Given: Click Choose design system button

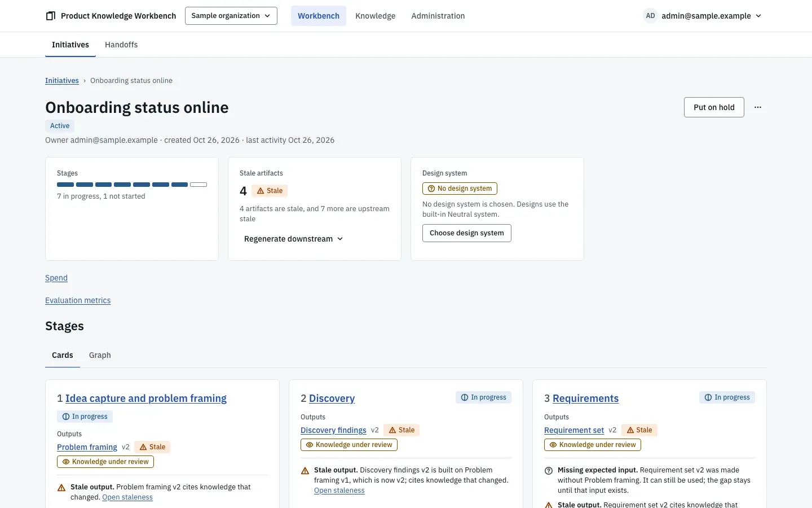Looking at the screenshot, I should click(467, 233).
